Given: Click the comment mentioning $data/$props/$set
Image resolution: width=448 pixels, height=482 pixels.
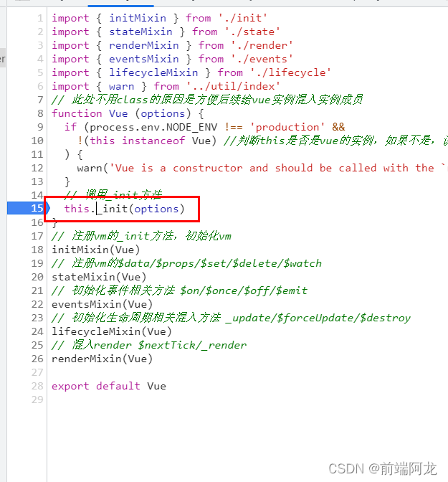Looking at the screenshot, I should tap(186, 263).
